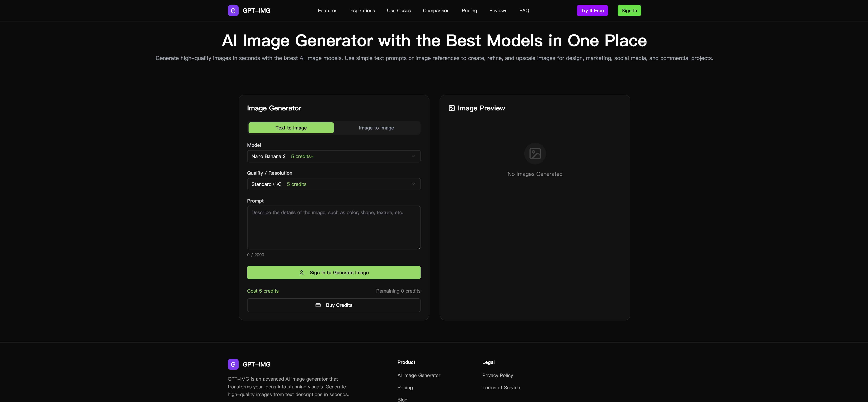Click the Image Preview picture icon

pos(452,108)
